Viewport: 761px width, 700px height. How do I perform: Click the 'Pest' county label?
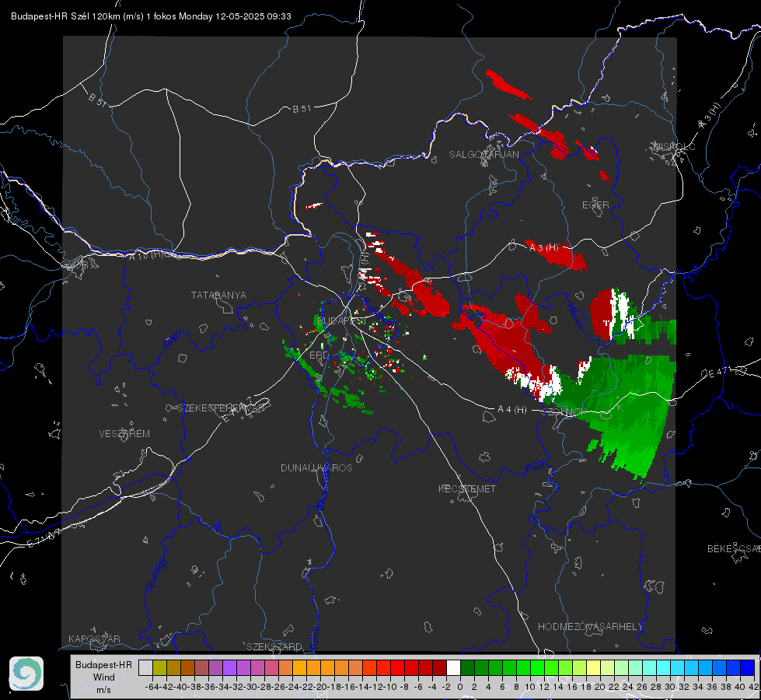[x=535, y=468]
